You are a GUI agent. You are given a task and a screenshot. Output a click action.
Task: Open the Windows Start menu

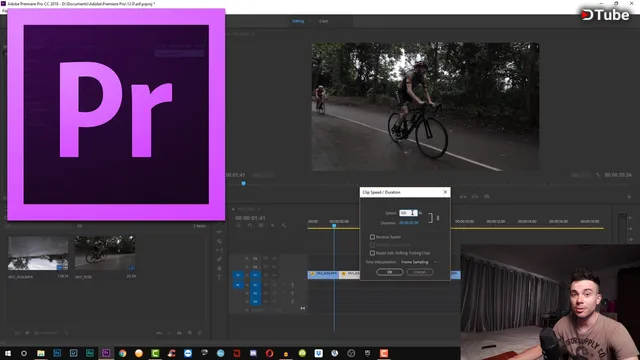pos(8,353)
